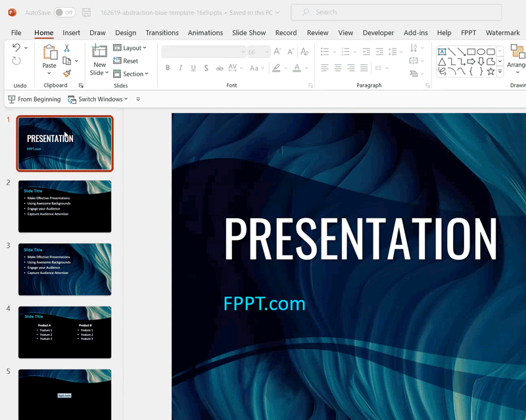Select slide 4 thumbnail in the panel
This screenshot has height=420, width=526.
(64, 332)
